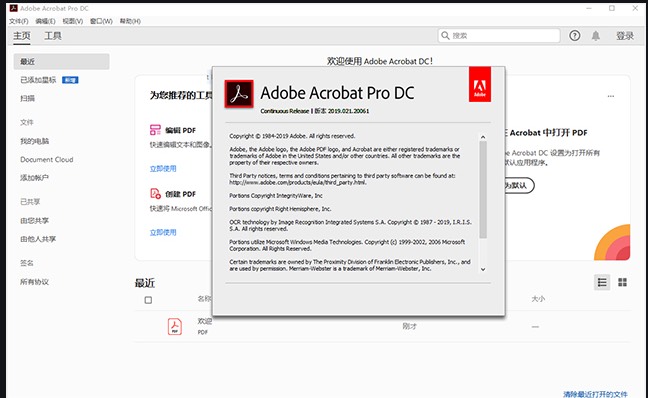Switch to the 主页 tab
The height and width of the screenshot is (398, 648).
22,36
